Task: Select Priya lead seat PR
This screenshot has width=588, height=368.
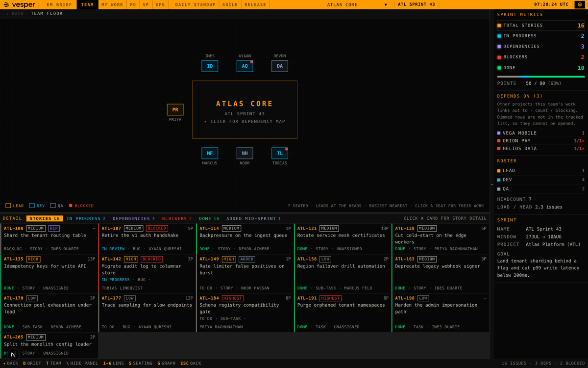Action: (175, 110)
